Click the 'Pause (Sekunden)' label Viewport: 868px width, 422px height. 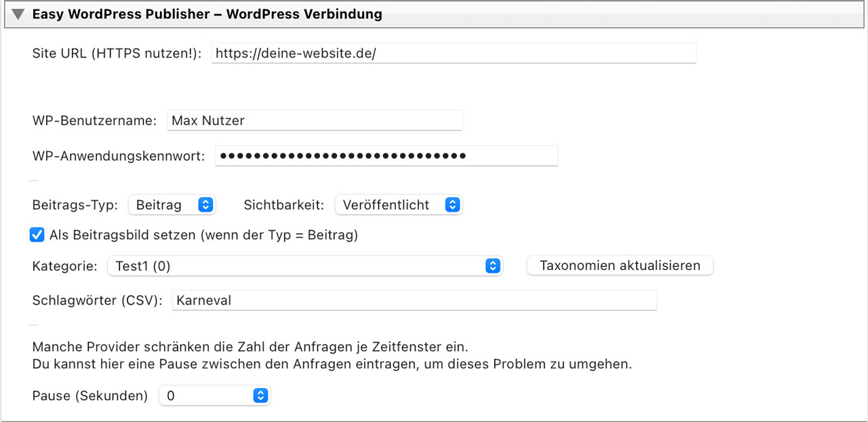90,396
